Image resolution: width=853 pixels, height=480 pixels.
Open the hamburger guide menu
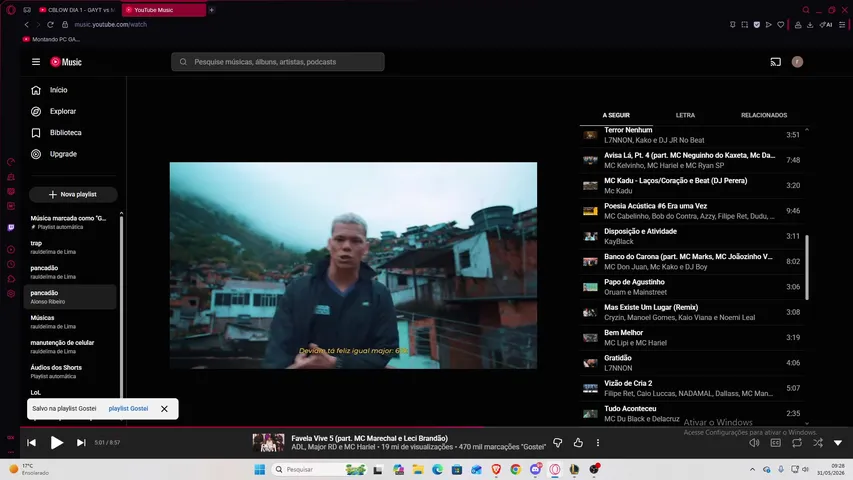click(x=36, y=62)
